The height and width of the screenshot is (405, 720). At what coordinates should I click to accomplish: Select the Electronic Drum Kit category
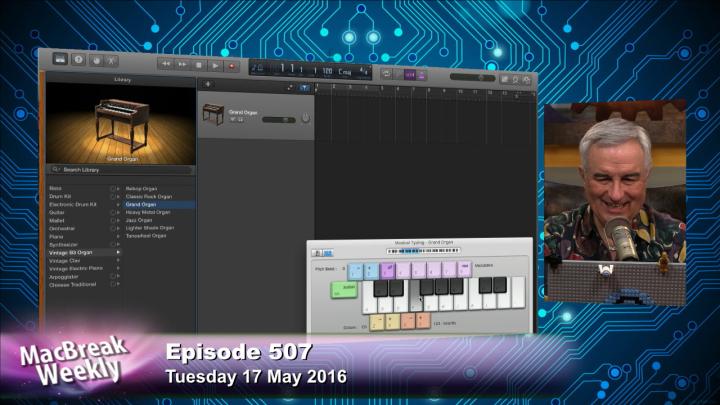[x=73, y=204]
